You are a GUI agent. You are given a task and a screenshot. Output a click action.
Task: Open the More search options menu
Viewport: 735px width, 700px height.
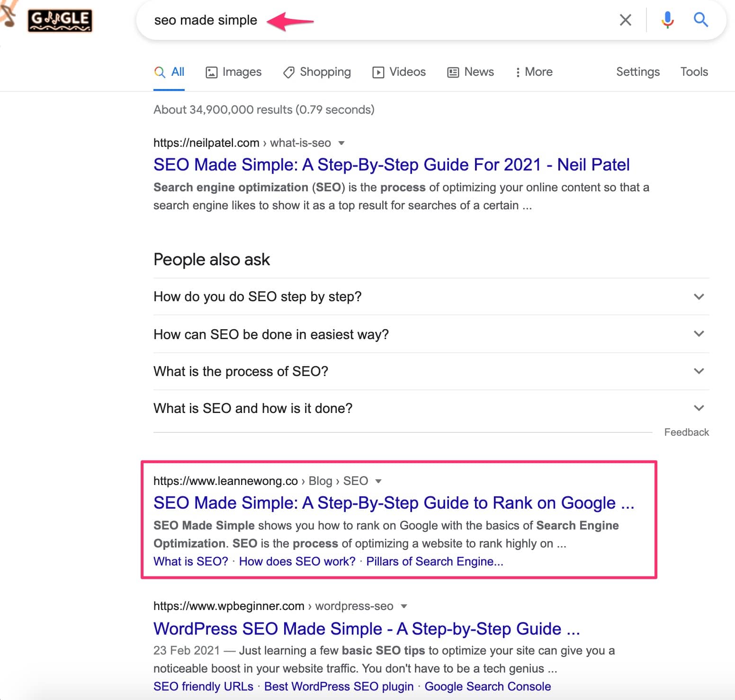tap(534, 72)
